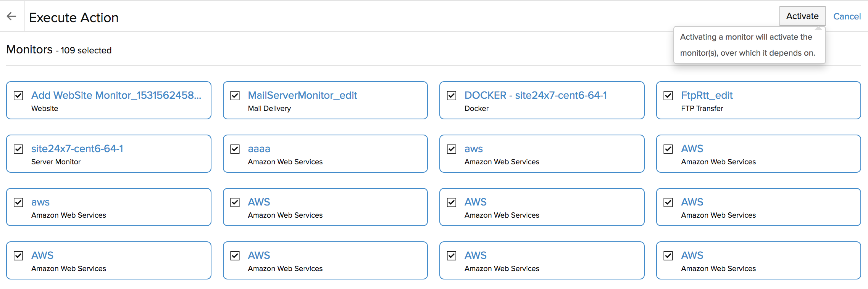868x289 pixels.
Task: Uncheck the Server Monitor site24x7-cent6-64-1 checkbox
Action: [x=18, y=149]
